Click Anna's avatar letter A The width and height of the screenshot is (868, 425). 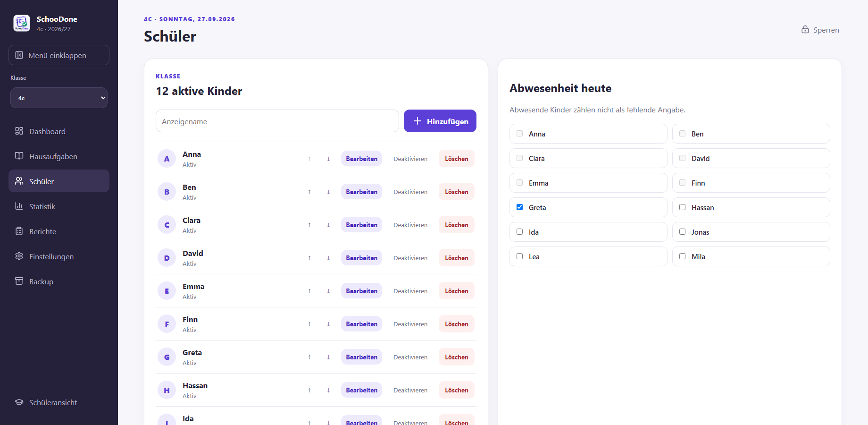point(167,159)
